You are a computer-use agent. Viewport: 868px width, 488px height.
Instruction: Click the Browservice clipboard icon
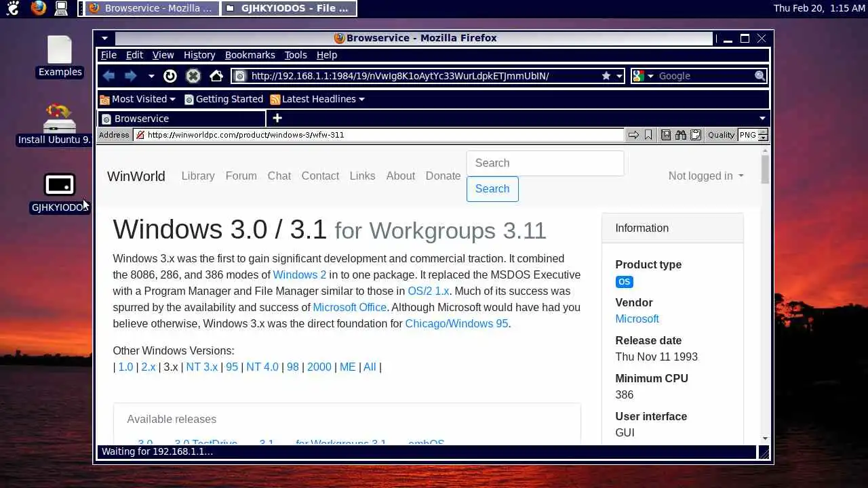[696, 135]
